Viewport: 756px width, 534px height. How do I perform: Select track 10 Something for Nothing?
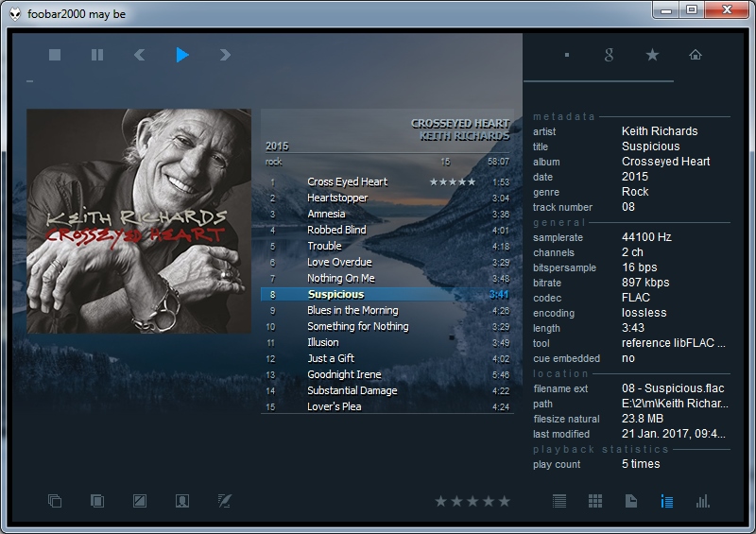pos(387,327)
